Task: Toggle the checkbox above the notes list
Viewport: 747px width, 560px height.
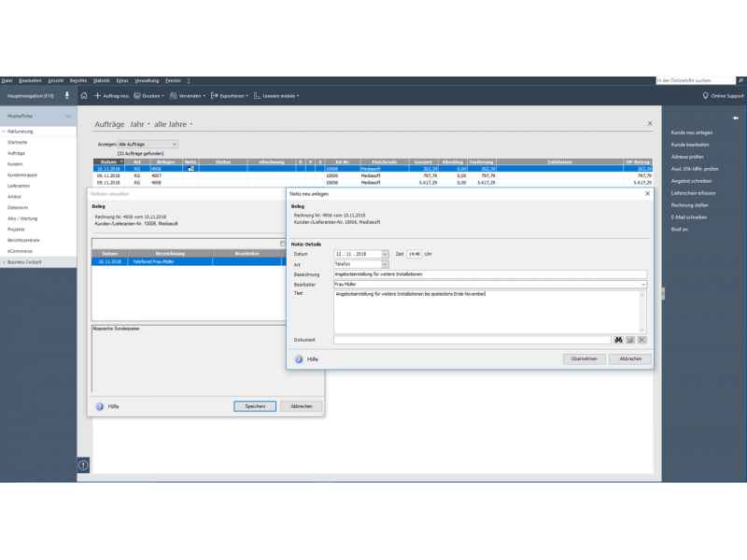Action: pyautogui.click(x=282, y=244)
